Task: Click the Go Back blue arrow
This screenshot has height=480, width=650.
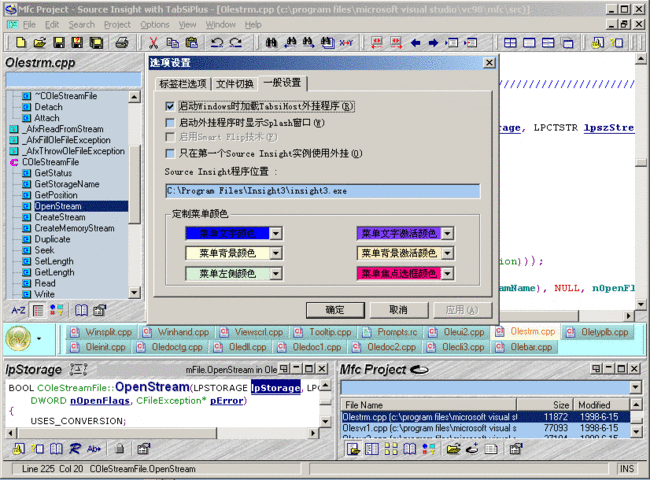Action: pos(415,42)
